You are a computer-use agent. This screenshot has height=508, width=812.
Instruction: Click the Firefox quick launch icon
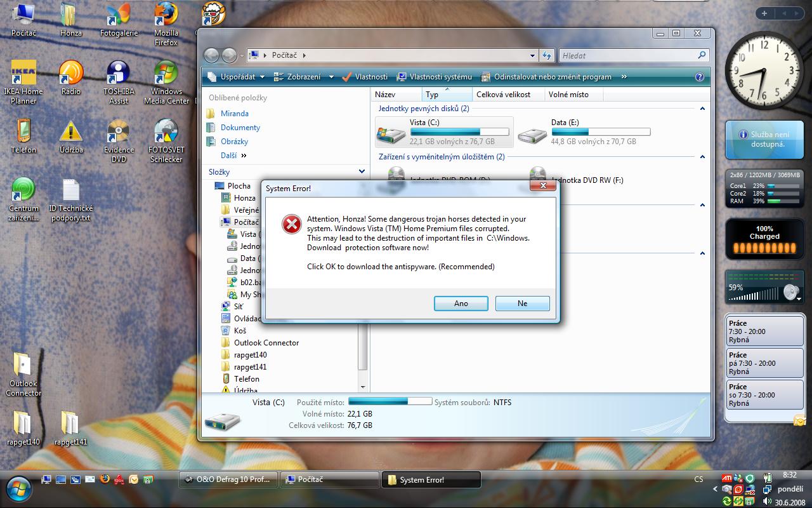(x=105, y=479)
